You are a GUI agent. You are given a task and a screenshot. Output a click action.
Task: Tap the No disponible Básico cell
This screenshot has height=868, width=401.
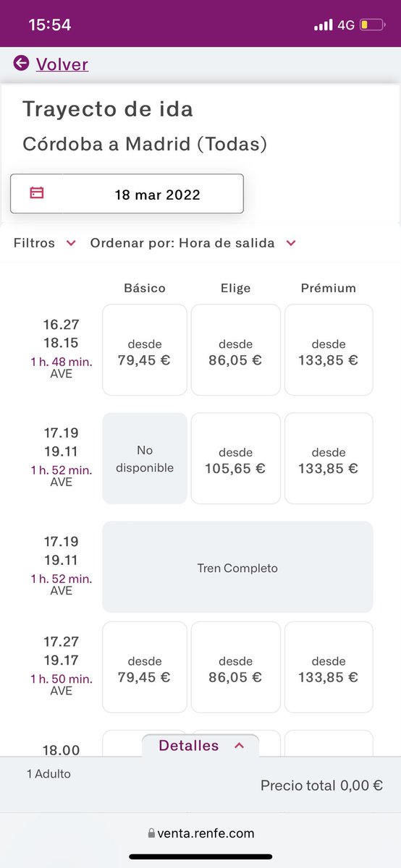click(145, 459)
